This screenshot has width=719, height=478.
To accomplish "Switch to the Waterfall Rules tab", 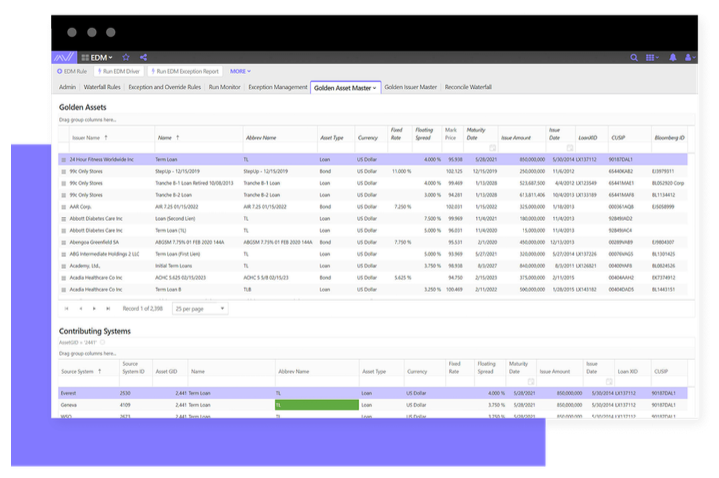I will 103,88.
